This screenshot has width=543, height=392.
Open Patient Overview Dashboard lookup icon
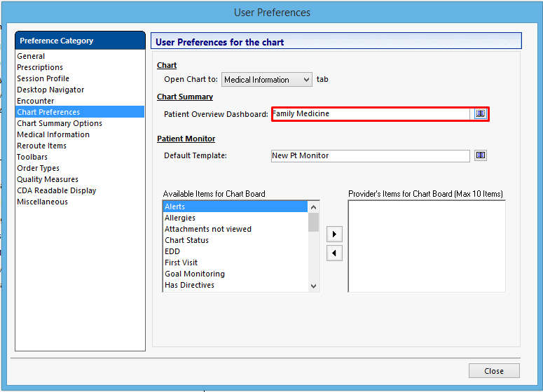[481, 113]
